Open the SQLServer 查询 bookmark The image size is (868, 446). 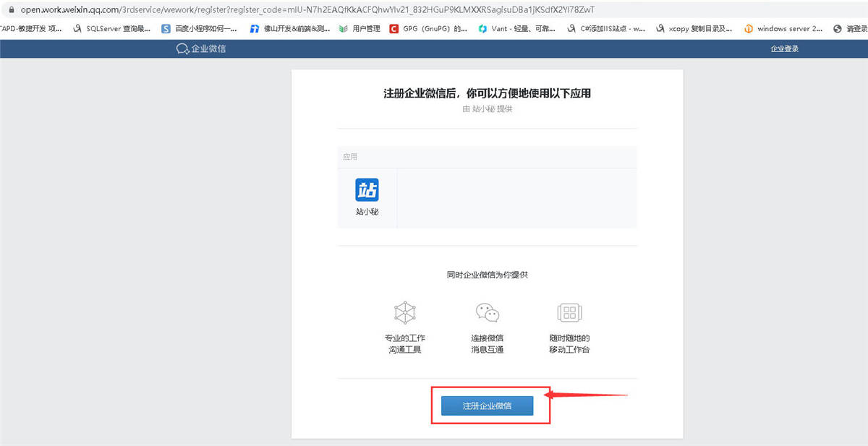pyautogui.click(x=111, y=29)
